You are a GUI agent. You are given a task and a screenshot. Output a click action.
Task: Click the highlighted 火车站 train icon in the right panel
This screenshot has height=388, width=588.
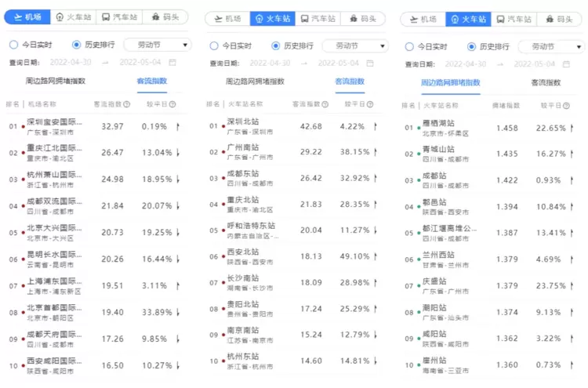click(453, 20)
